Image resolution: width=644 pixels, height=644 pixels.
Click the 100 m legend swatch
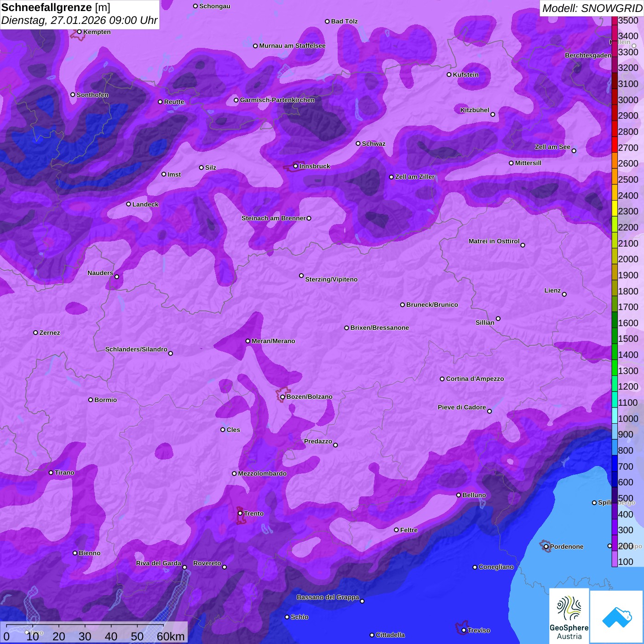(x=615, y=559)
